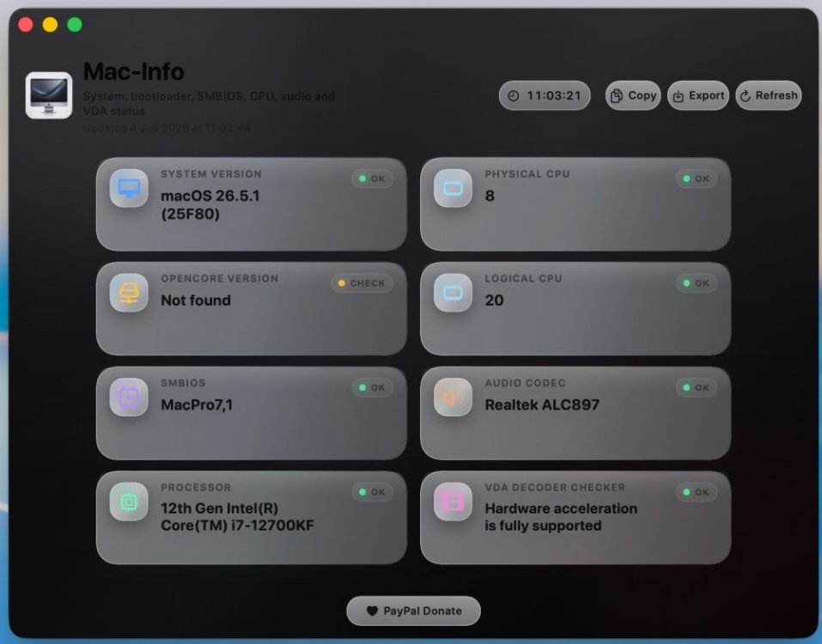Click the OPENCORE VERSION label

click(220, 278)
